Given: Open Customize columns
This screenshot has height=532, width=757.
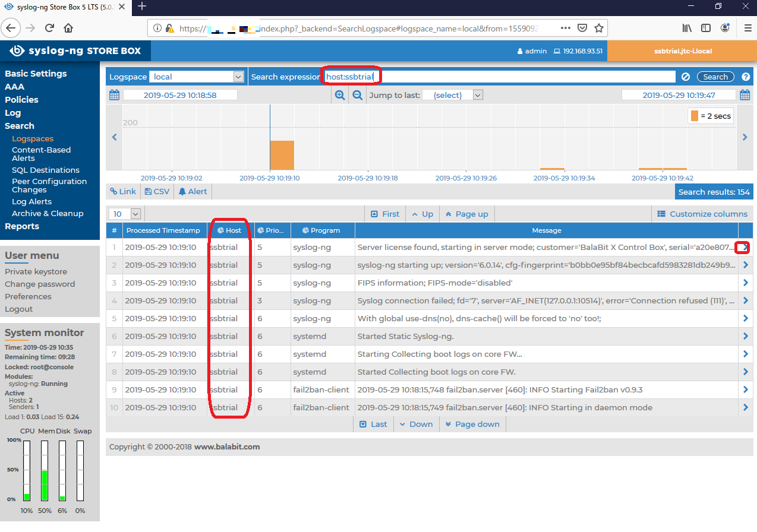Looking at the screenshot, I should (x=702, y=214).
